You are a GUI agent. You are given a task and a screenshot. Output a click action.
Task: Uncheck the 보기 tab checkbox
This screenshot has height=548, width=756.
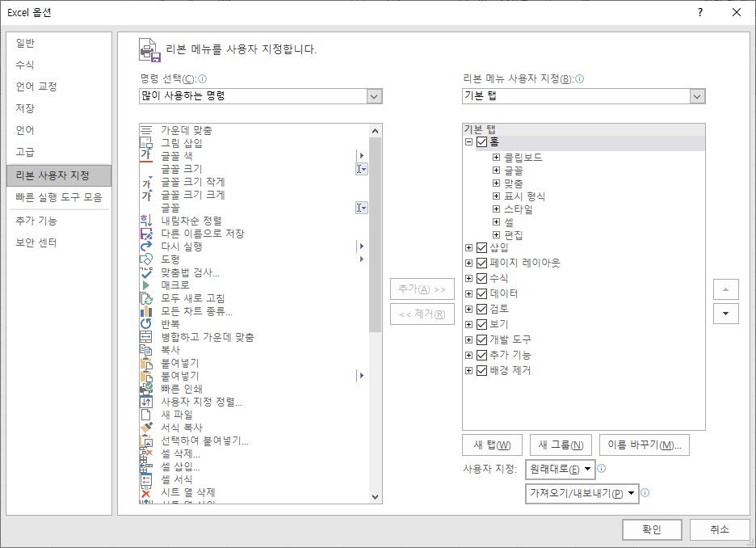coord(481,324)
